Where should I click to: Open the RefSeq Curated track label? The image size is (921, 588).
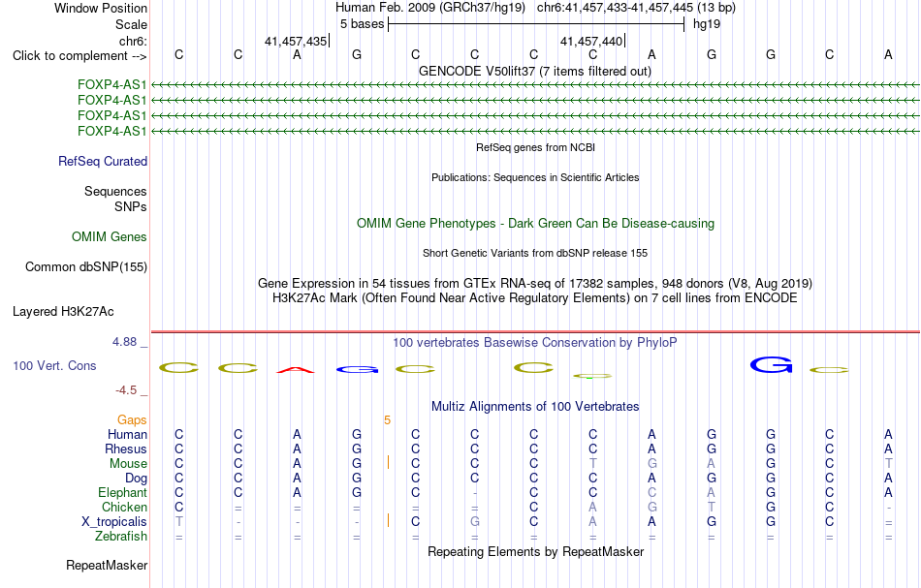103,161
